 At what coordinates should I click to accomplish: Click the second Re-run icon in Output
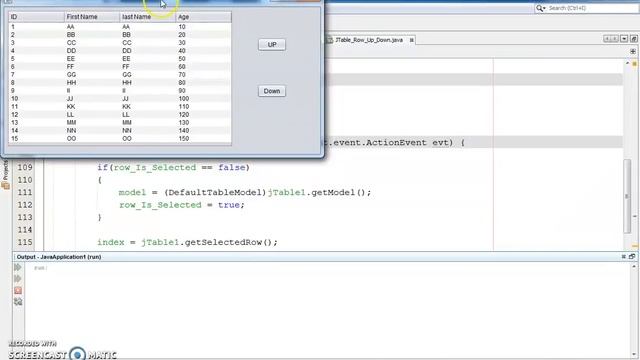pyautogui.click(x=18, y=279)
